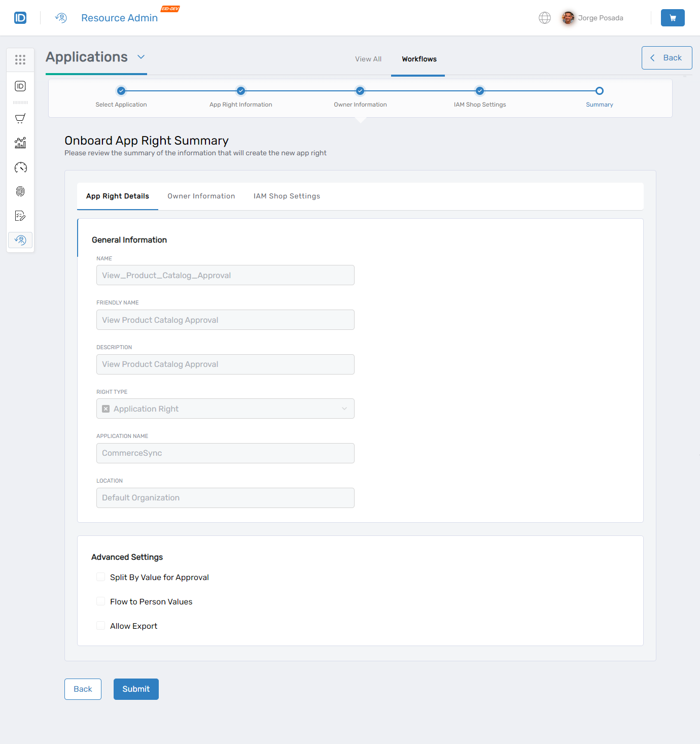
Task: Open the shopping cart section in sidebar
Action: (x=20, y=118)
